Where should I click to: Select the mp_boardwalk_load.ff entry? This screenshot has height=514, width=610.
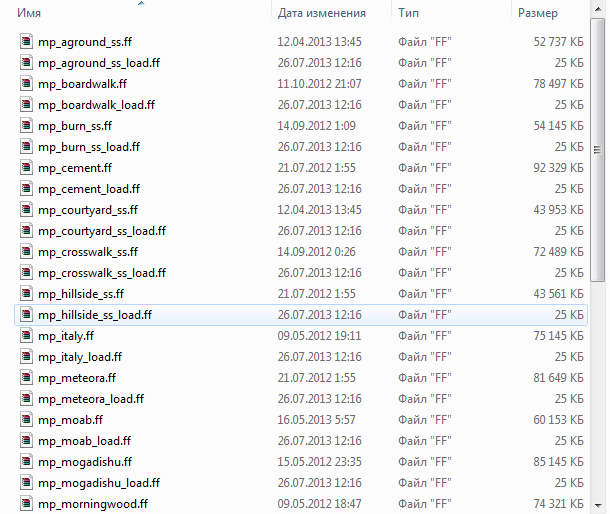coord(96,105)
